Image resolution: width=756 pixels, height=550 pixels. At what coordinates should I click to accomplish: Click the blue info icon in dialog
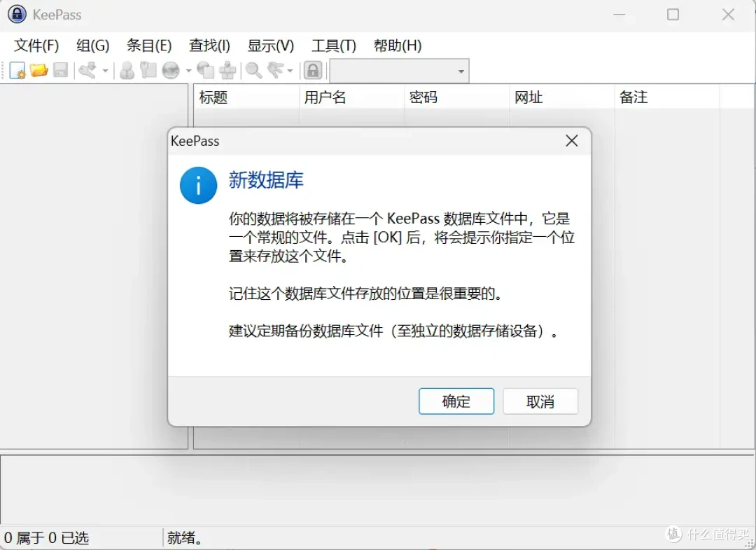click(x=198, y=185)
